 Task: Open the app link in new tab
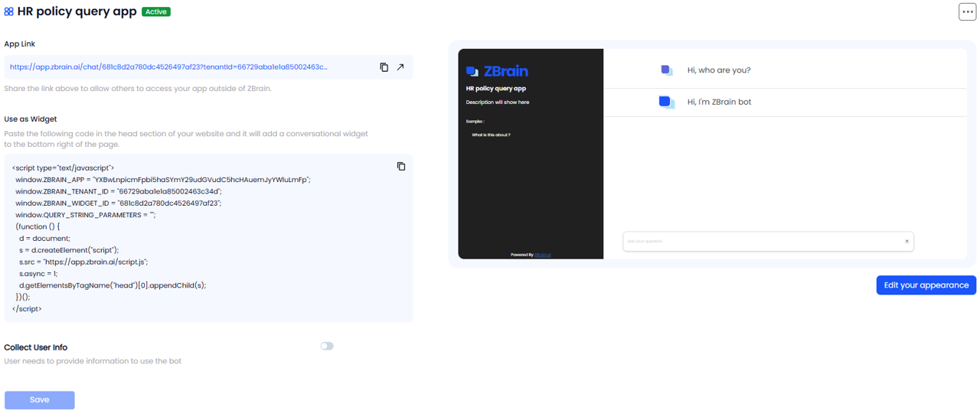click(400, 67)
